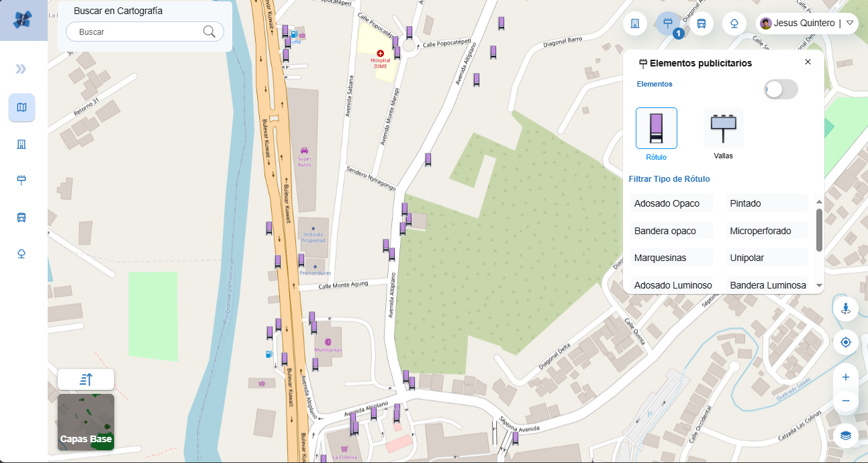
Task: Click the top toolbar tree icon
Action: pos(734,23)
